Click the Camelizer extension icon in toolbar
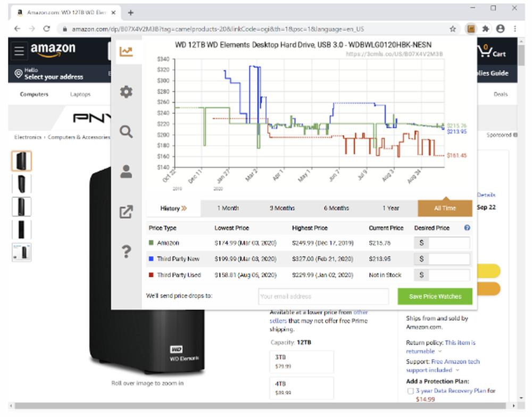This screenshot has width=532, height=417. click(471, 29)
